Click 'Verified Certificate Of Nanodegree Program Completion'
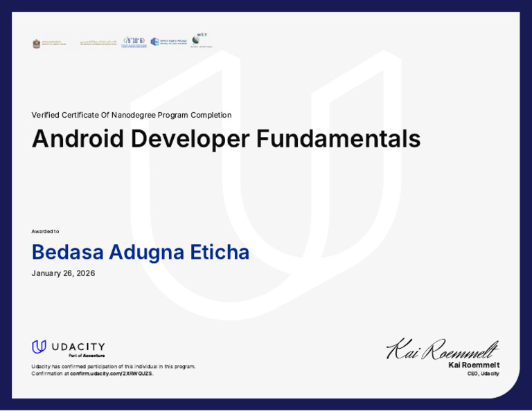 click(x=132, y=115)
